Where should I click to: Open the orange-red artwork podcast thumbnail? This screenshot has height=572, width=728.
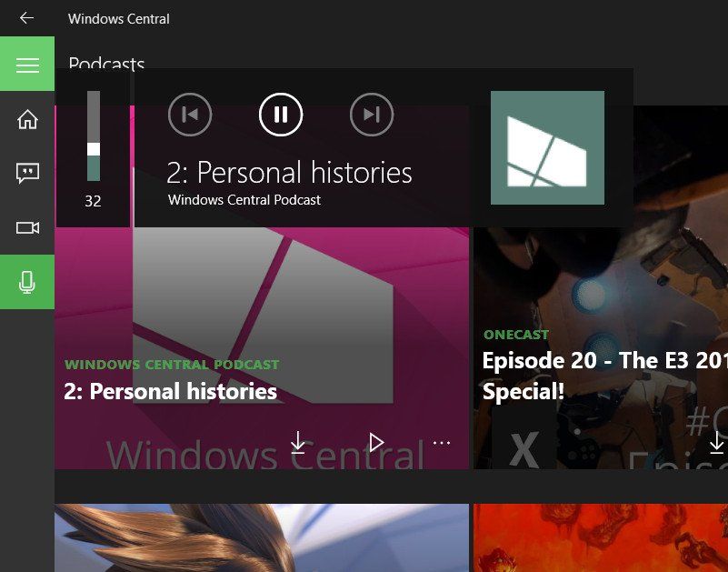pyautogui.click(x=601, y=537)
